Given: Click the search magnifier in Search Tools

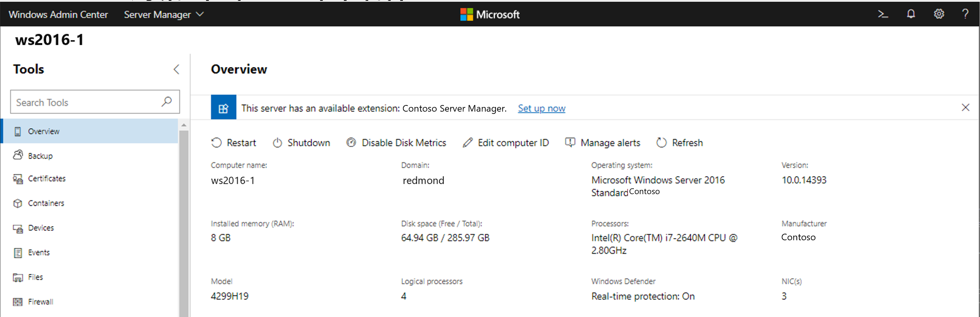Looking at the screenshot, I should [x=167, y=102].
